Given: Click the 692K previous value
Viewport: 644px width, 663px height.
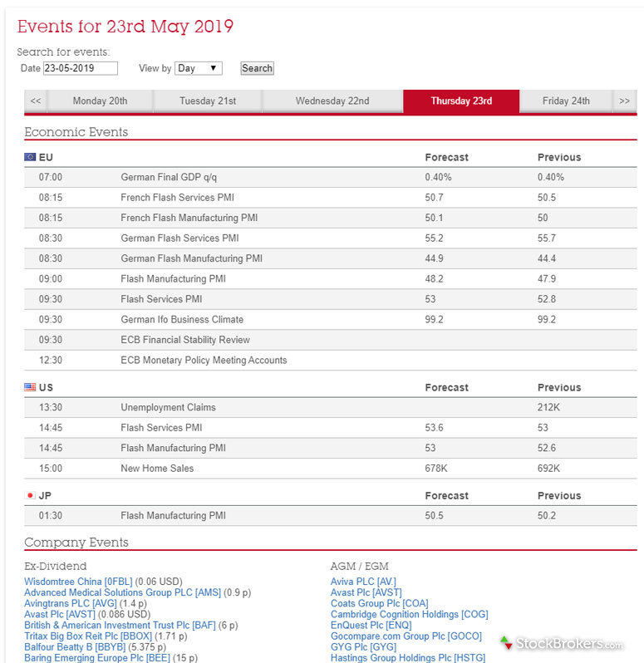Looking at the screenshot, I should pyautogui.click(x=548, y=468).
